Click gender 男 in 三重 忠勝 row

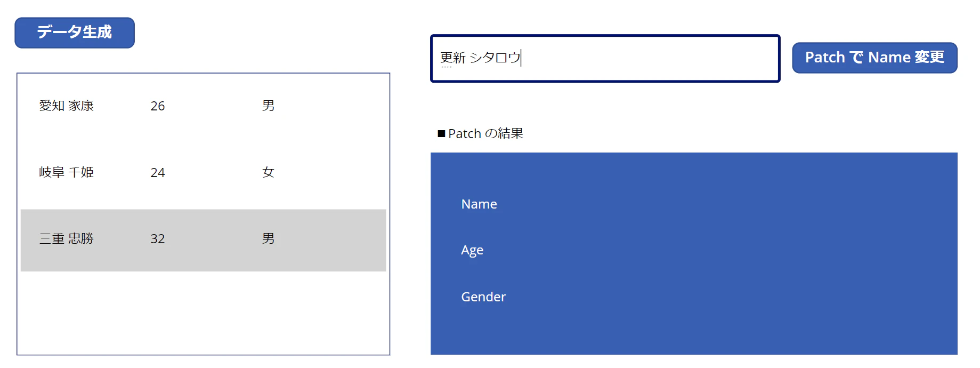tap(268, 238)
